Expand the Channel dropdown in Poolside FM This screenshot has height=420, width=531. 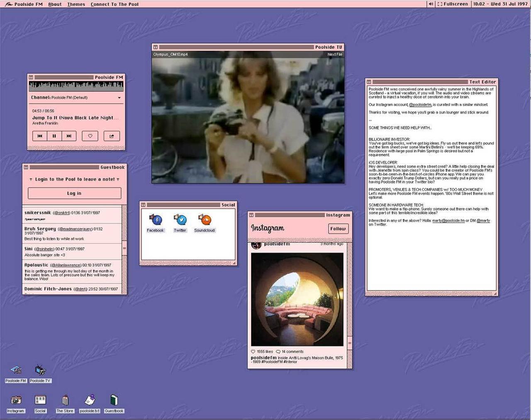click(x=119, y=98)
